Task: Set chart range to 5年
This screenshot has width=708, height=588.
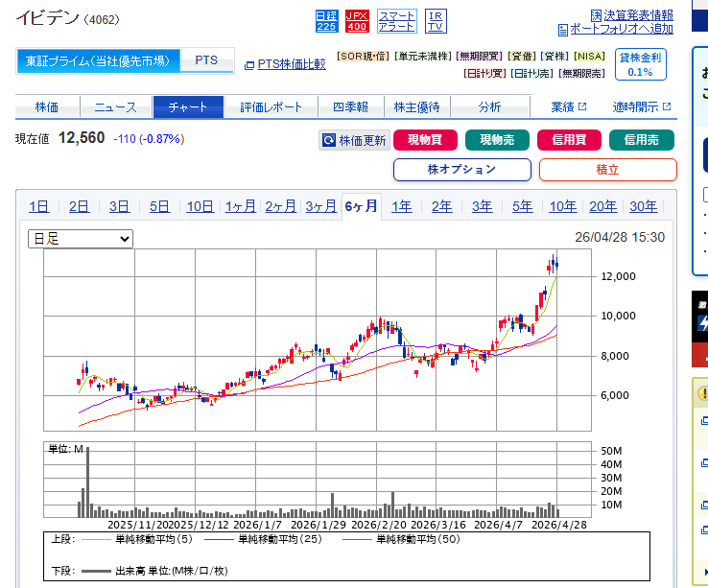Action: click(x=523, y=207)
